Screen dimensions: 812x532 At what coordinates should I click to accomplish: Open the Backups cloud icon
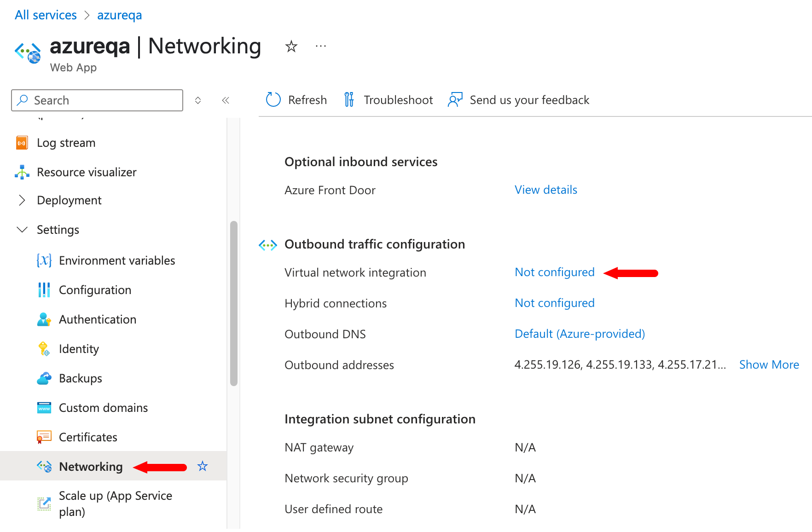[x=44, y=378]
